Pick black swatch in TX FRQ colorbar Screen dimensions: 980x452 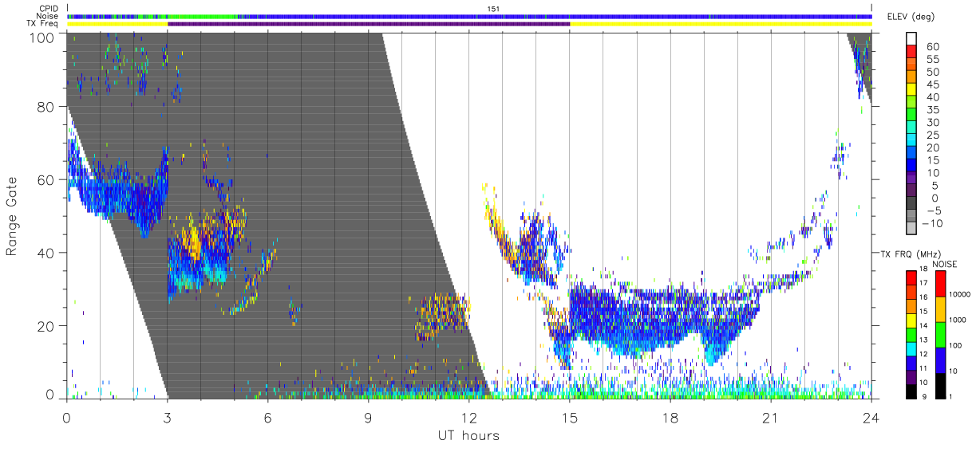[x=912, y=390]
